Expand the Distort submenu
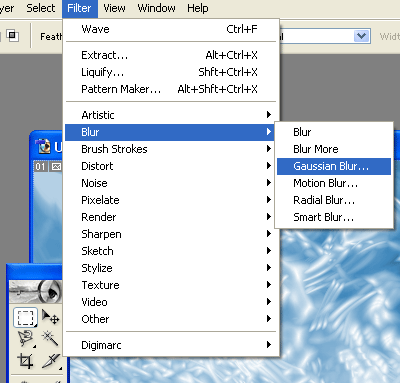Viewport: 400px width, 383px height. pos(170,166)
